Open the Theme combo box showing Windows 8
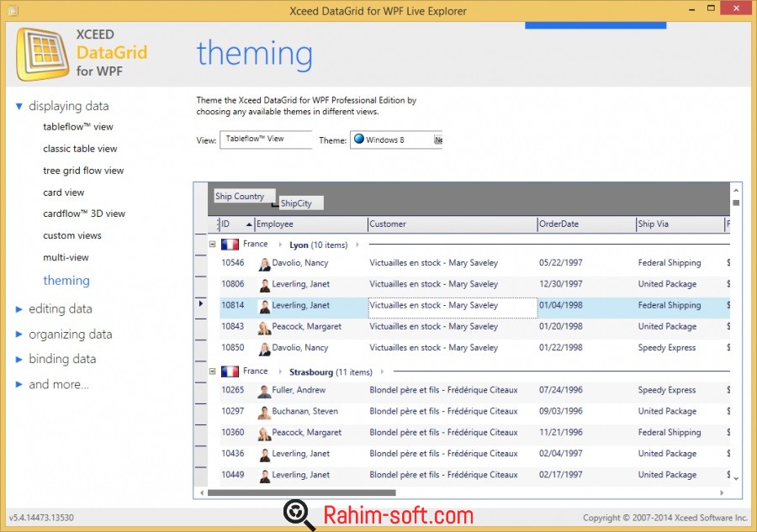This screenshot has width=757, height=532. click(396, 140)
